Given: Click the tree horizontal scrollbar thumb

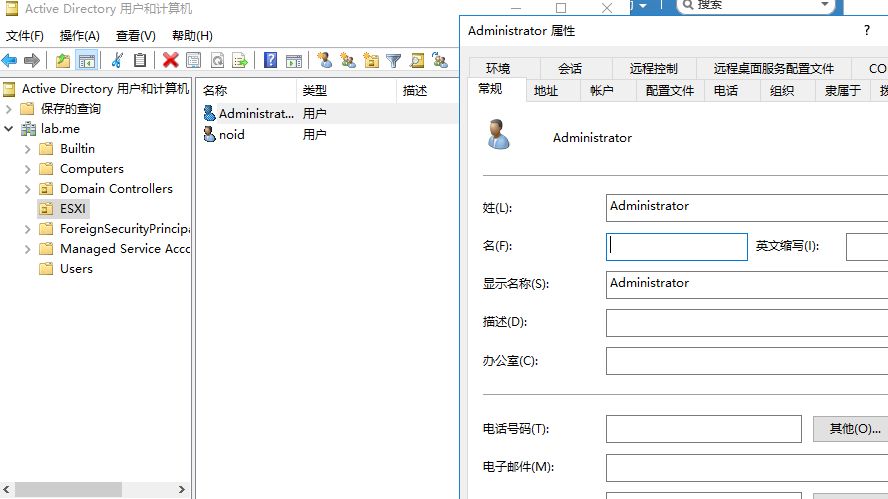Looking at the screenshot, I should pyautogui.click(x=68, y=489).
